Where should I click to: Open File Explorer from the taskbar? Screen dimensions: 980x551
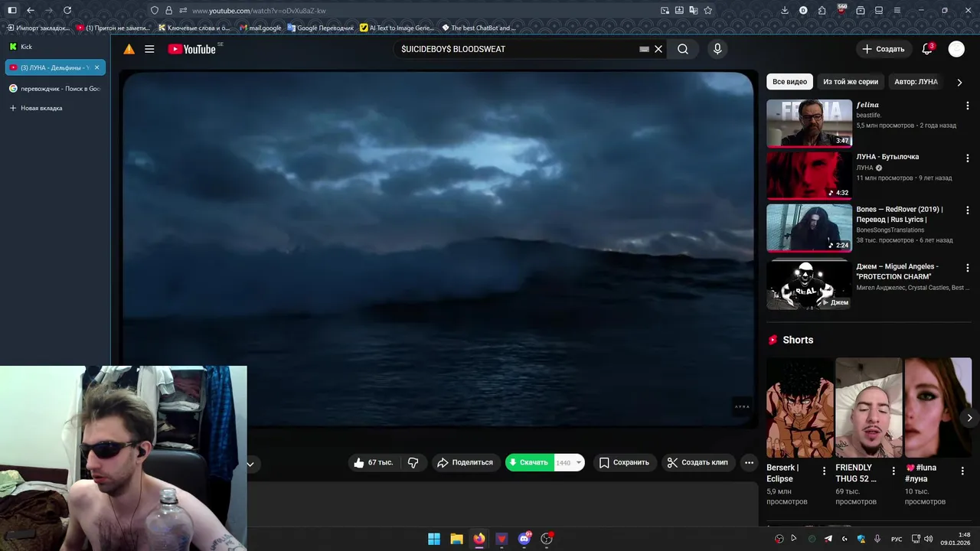coord(456,539)
